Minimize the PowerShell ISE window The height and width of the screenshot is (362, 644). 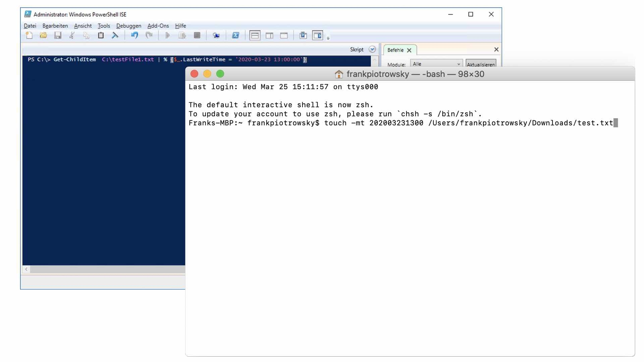[x=450, y=14]
